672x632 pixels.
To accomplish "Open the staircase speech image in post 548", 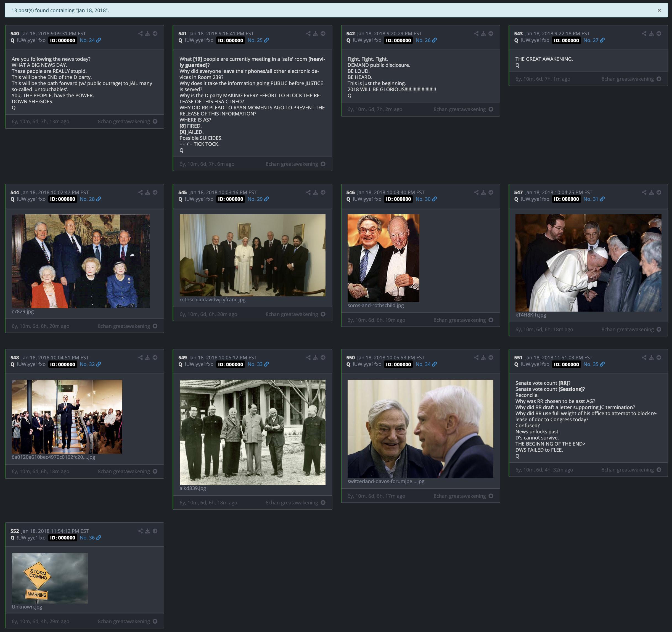I will click(x=67, y=417).
